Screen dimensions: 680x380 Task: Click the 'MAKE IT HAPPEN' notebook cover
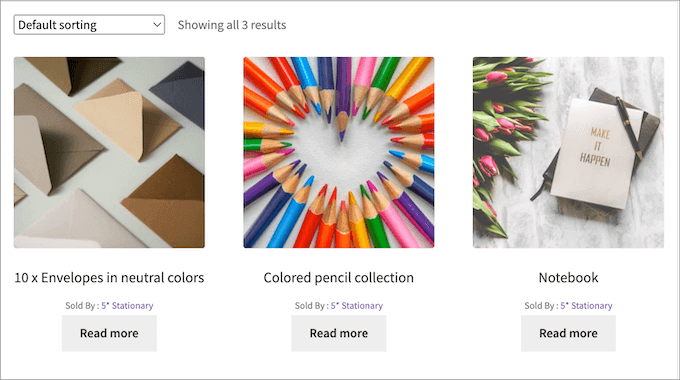tap(596, 153)
